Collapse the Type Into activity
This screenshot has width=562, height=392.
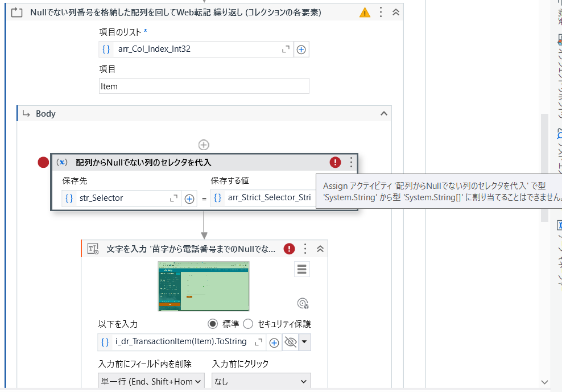pyautogui.click(x=320, y=249)
